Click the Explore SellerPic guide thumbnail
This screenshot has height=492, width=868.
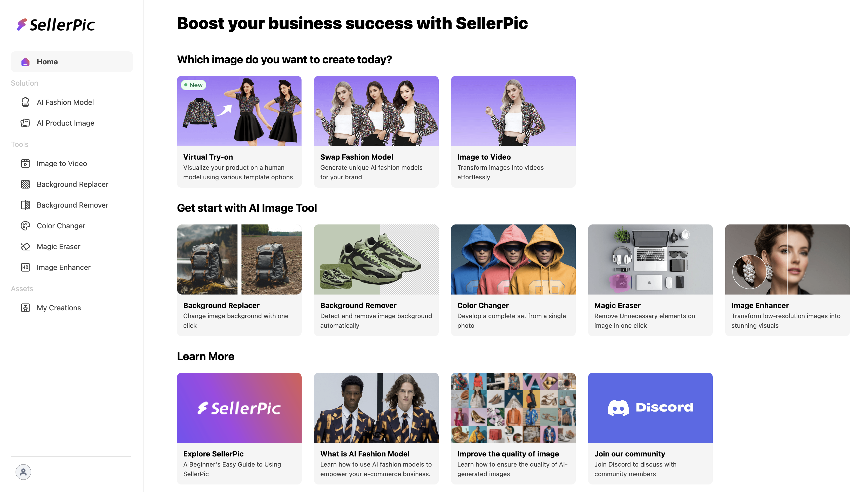[239, 407]
